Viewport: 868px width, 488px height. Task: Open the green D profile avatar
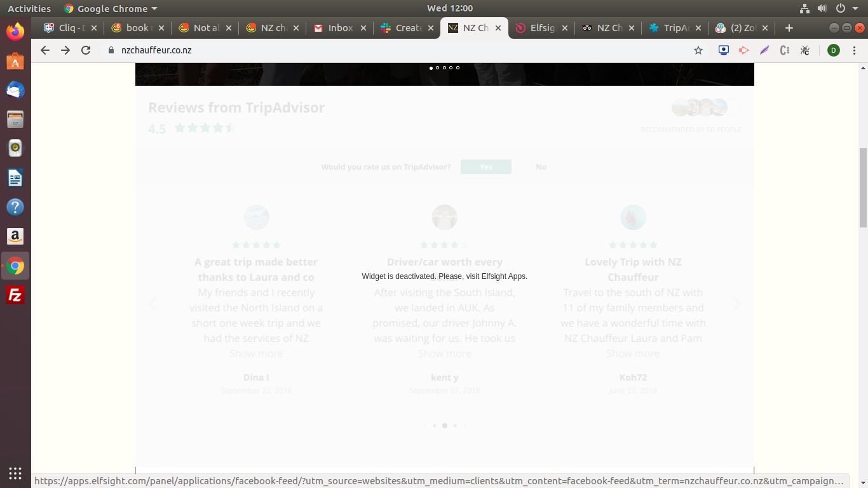coord(834,50)
